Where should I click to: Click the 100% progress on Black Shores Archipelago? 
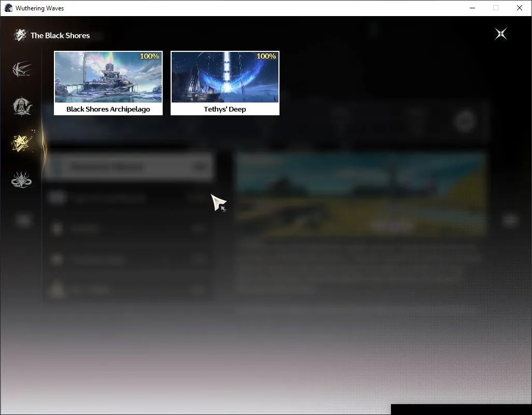[x=150, y=57]
